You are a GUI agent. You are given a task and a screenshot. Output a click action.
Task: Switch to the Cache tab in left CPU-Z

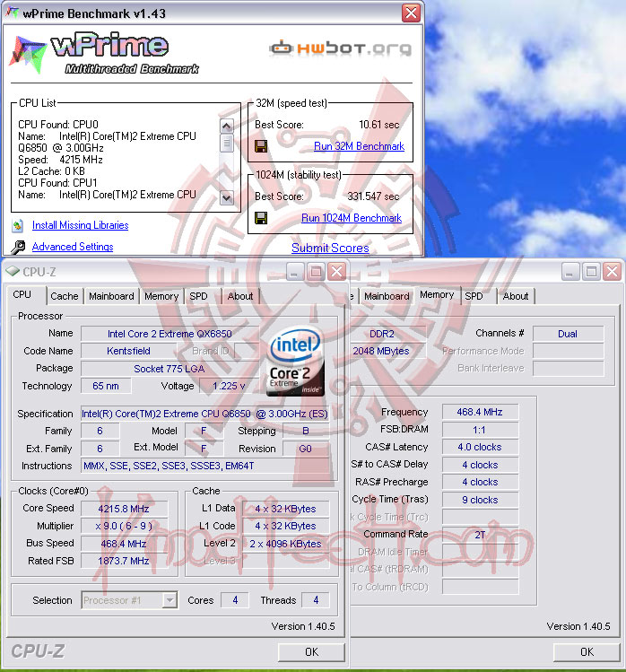(x=65, y=296)
